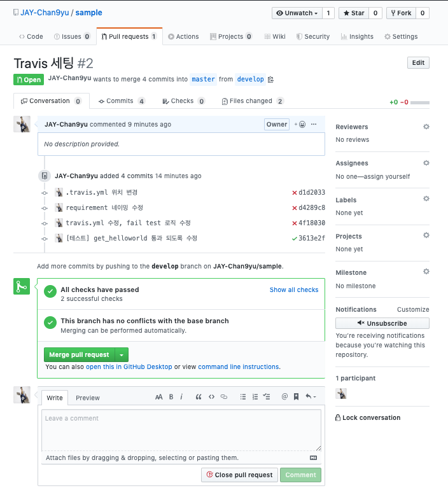The height and width of the screenshot is (495, 448).
Task: View passed status of commit 3613e2f
Action: click(x=294, y=239)
